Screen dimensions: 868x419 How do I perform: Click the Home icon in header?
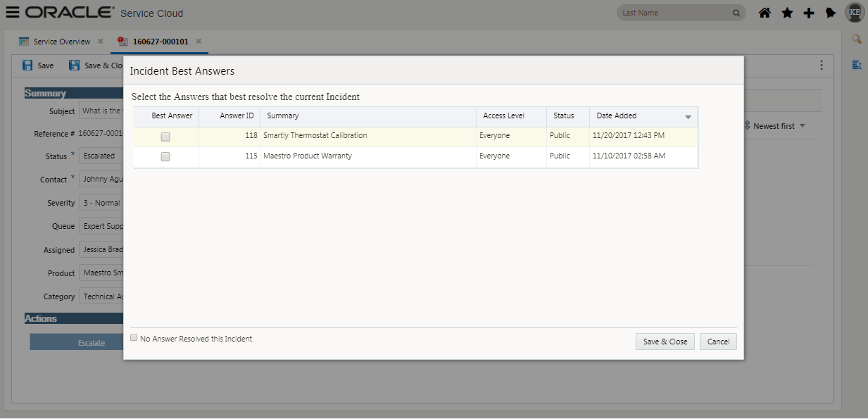(765, 13)
